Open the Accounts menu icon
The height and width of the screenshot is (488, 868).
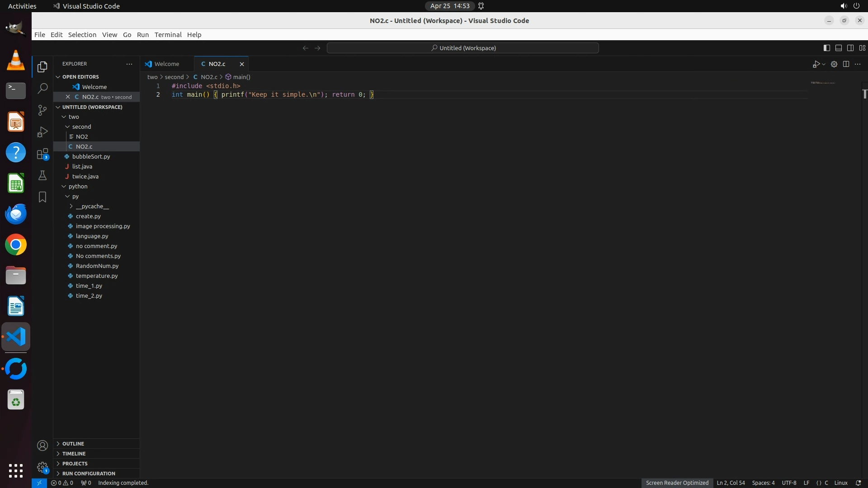pos(42,446)
